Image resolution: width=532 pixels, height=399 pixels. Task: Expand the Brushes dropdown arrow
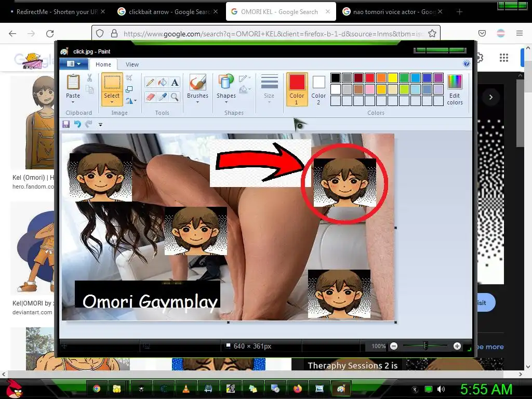(197, 102)
